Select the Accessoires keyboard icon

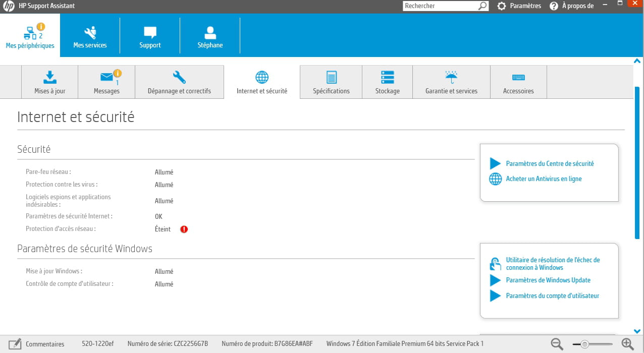pos(518,77)
